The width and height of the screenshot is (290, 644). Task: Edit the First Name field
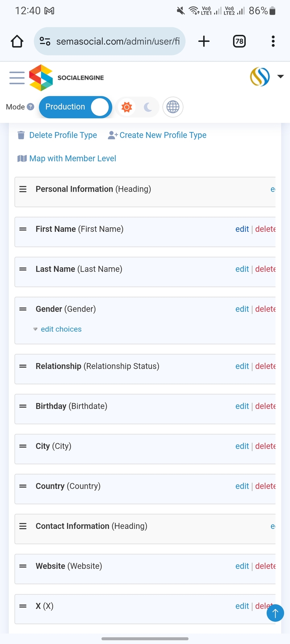click(242, 229)
